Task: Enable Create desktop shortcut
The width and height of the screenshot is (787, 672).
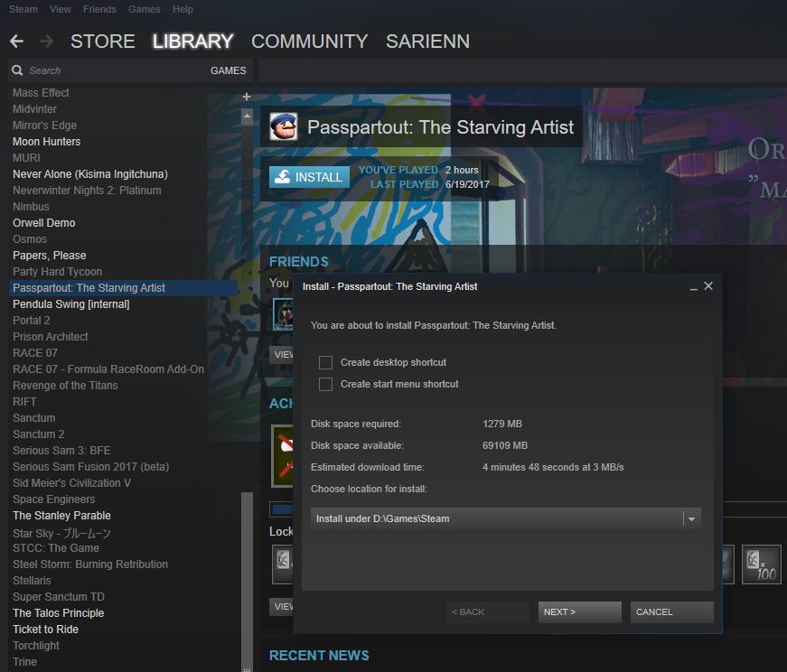Action: (x=326, y=362)
